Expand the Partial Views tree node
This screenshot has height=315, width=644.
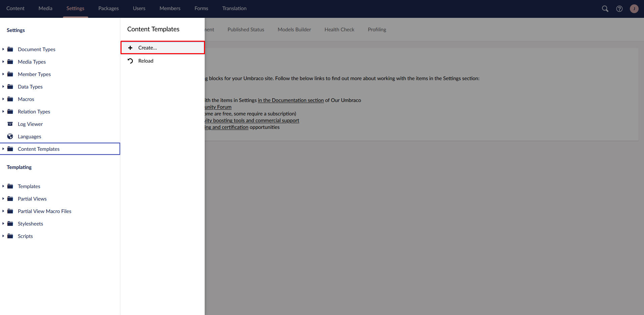tap(3, 199)
